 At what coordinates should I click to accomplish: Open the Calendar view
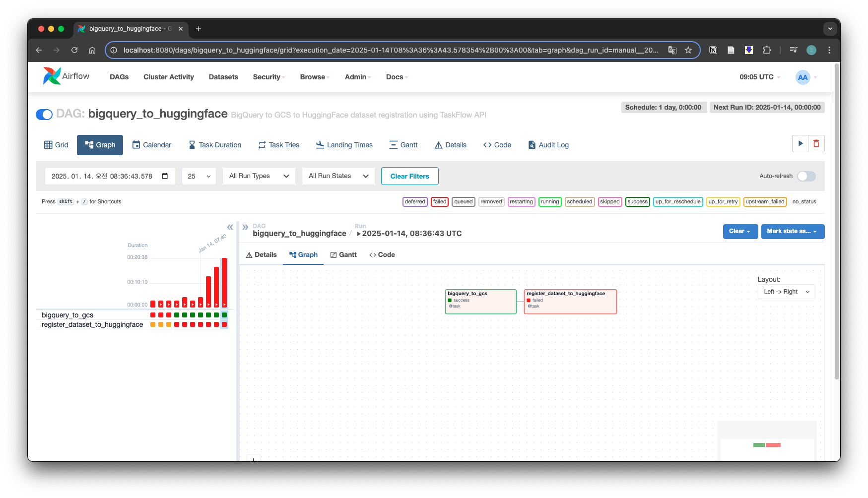click(151, 145)
